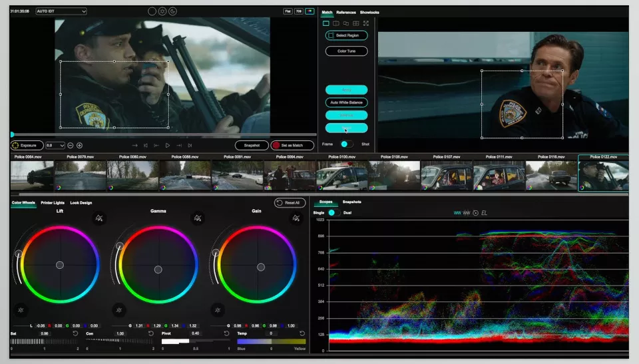Jump to last frame
This screenshot has height=364, width=639.
pos(190,145)
